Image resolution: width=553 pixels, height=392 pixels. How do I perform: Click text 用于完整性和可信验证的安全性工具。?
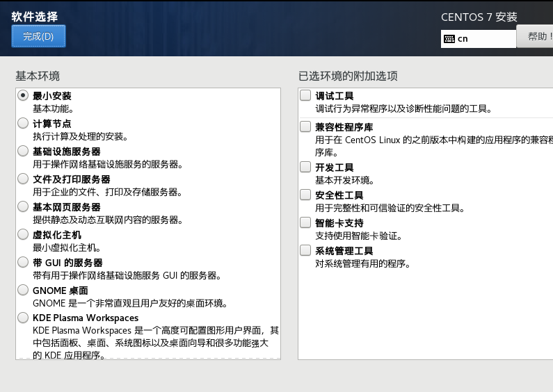(x=390, y=208)
